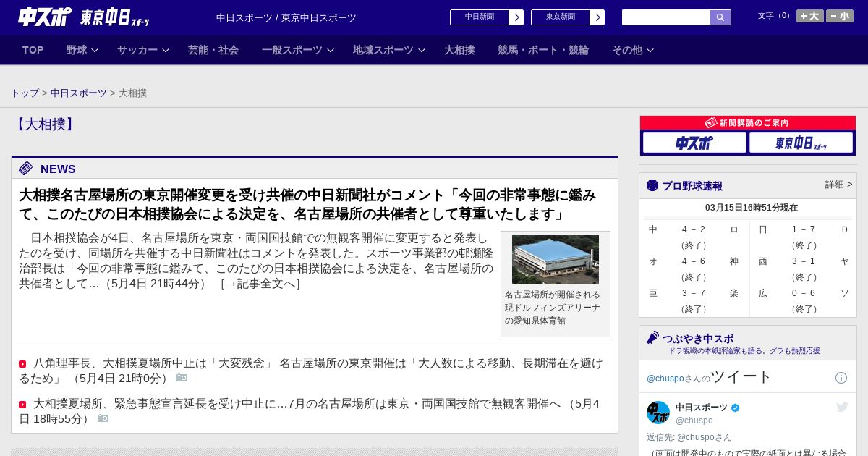The height and width of the screenshot is (456, 868).
Task: Click 東京中日スポーツ subscription button in sidebar
Action: [x=801, y=143]
